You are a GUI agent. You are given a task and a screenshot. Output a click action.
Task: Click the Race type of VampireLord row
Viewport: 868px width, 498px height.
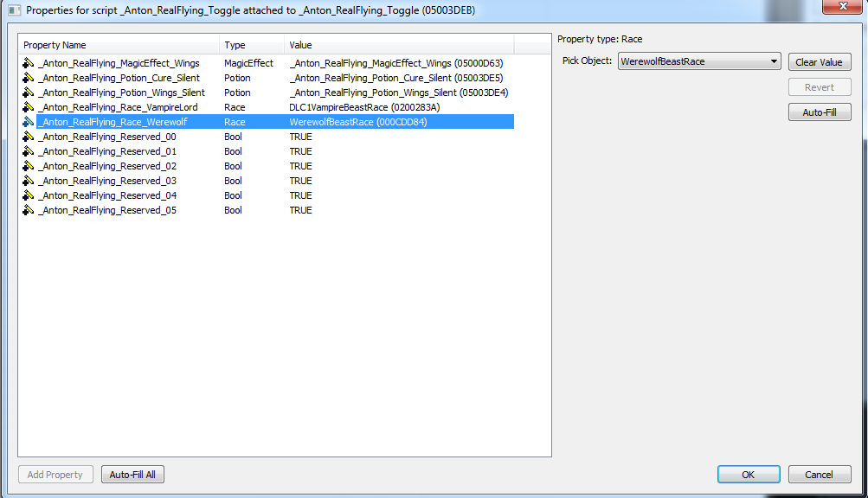235,107
